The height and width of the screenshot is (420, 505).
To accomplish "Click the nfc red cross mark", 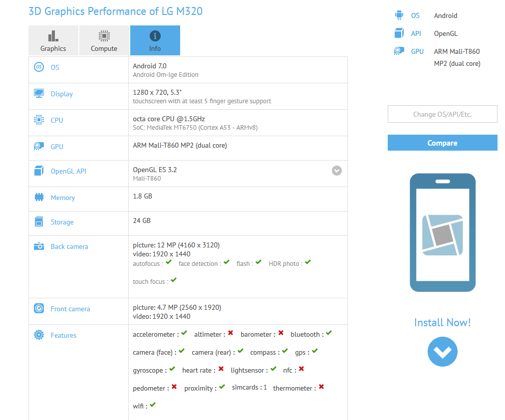I will 301,369.
